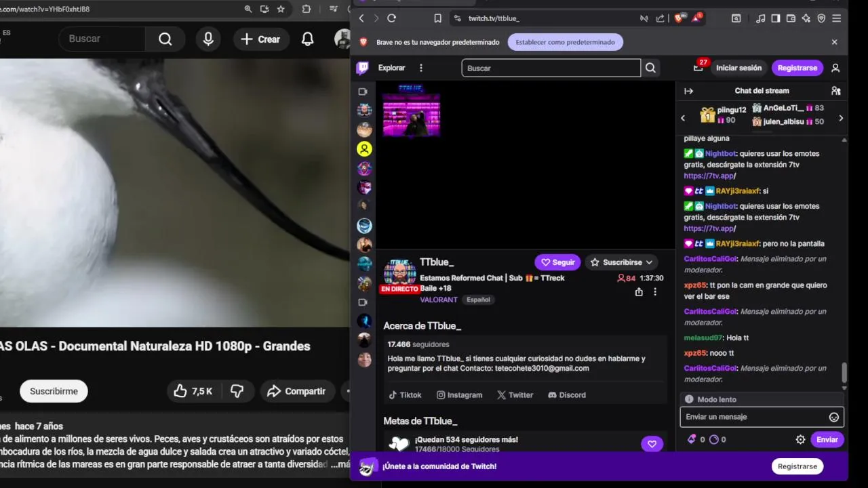Open YouTube notifications bell
The height and width of the screenshot is (488, 868).
[x=307, y=39]
